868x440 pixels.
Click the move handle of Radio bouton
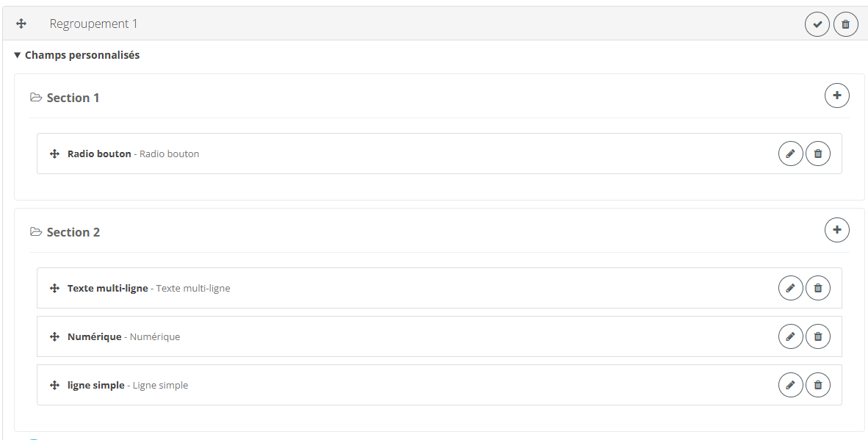54,154
